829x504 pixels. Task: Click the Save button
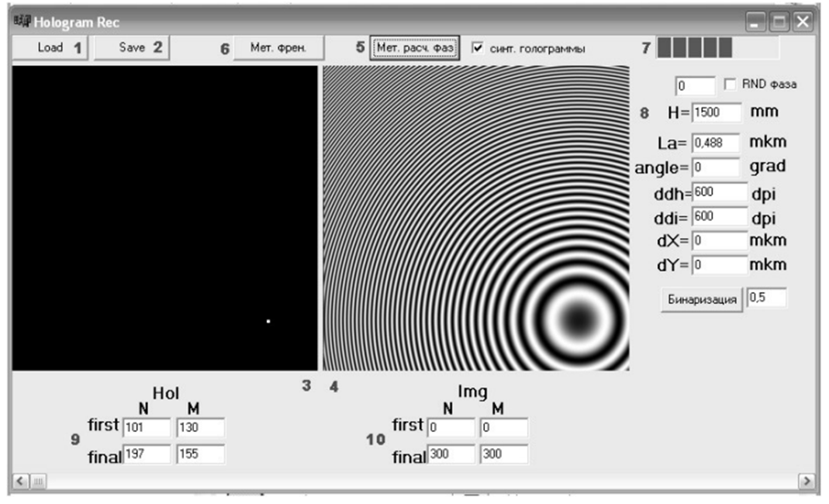point(132,47)
